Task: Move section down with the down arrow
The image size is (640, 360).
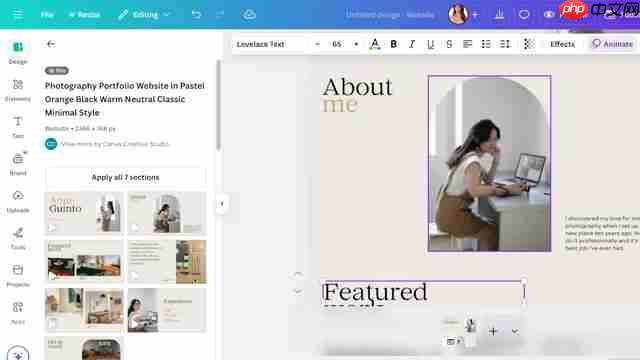Action: [x=298, y=291]
